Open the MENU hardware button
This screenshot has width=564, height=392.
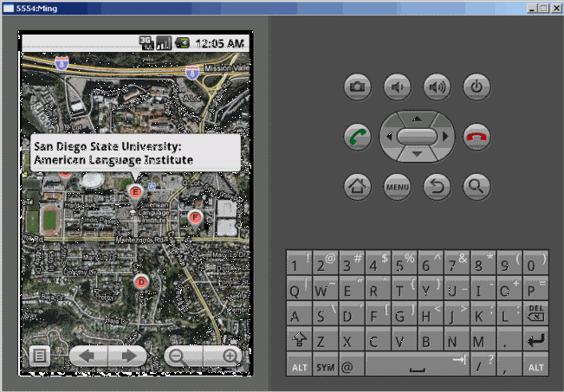397,187
